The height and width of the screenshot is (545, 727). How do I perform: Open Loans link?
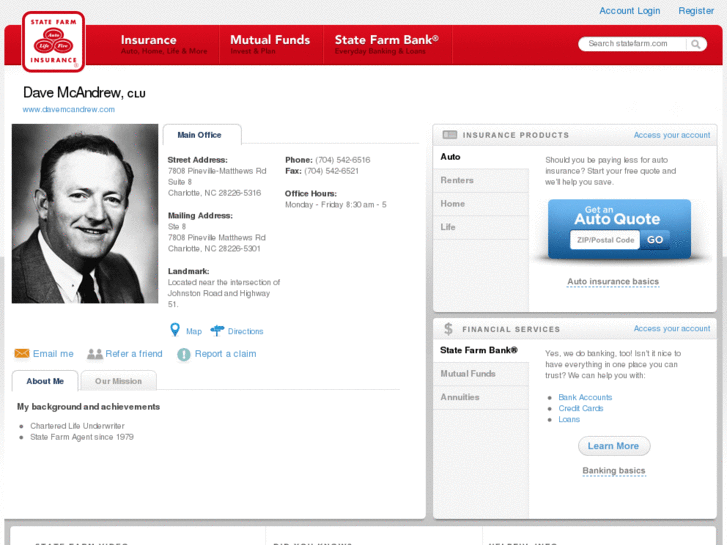point(569,419)
